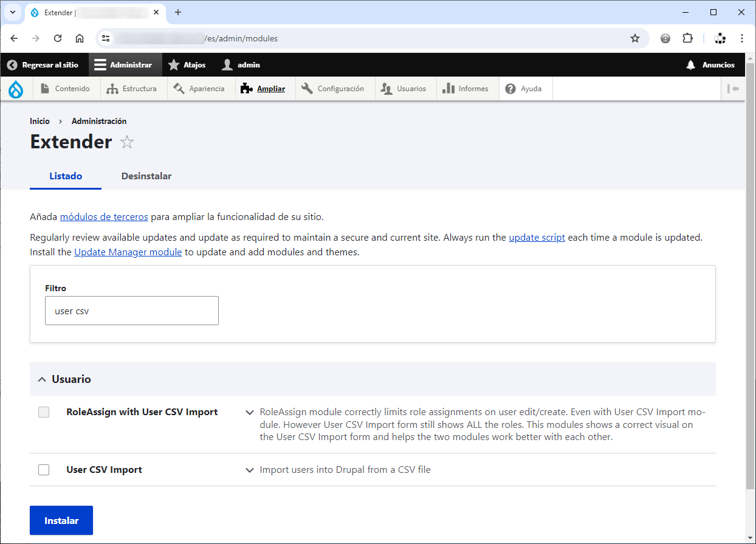Open Chrome three-dot menu
This screenshot has width=756, height=544.
(x=742, y=38)
